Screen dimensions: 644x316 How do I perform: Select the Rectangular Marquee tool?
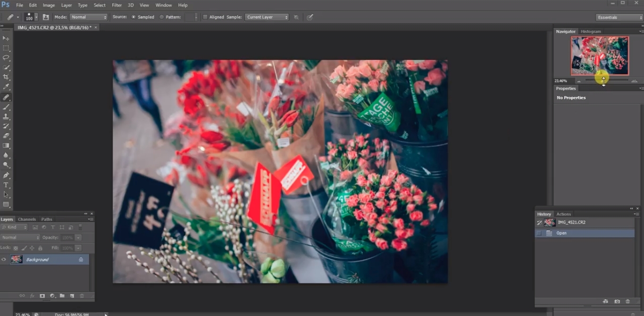click(6, 48)
